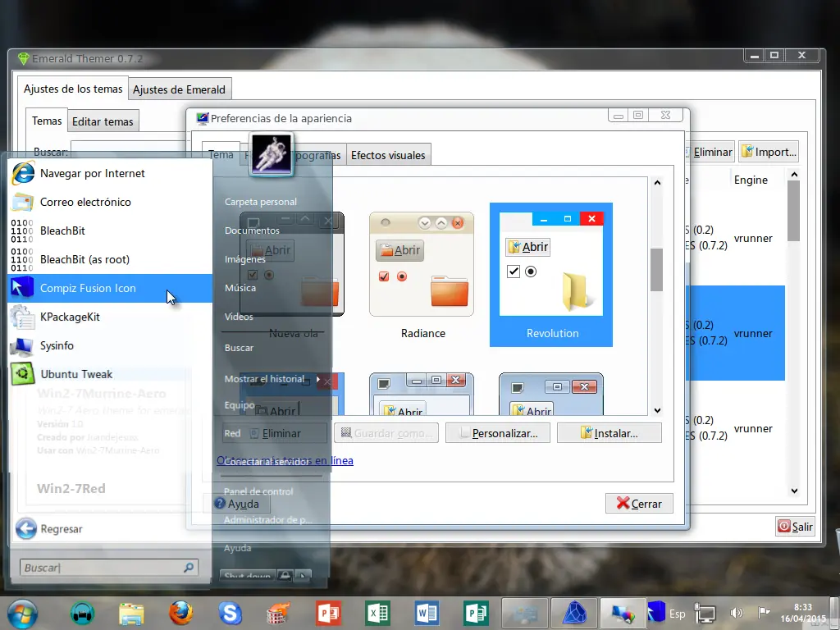Switch to appearance preferences taskbar button
The height and width of the screenshot is (630, 840).
(x=623, y=614)
